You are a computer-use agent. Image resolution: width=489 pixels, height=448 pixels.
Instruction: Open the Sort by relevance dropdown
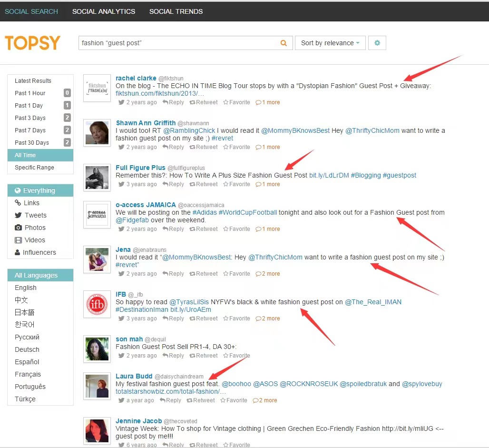point(330,43)
